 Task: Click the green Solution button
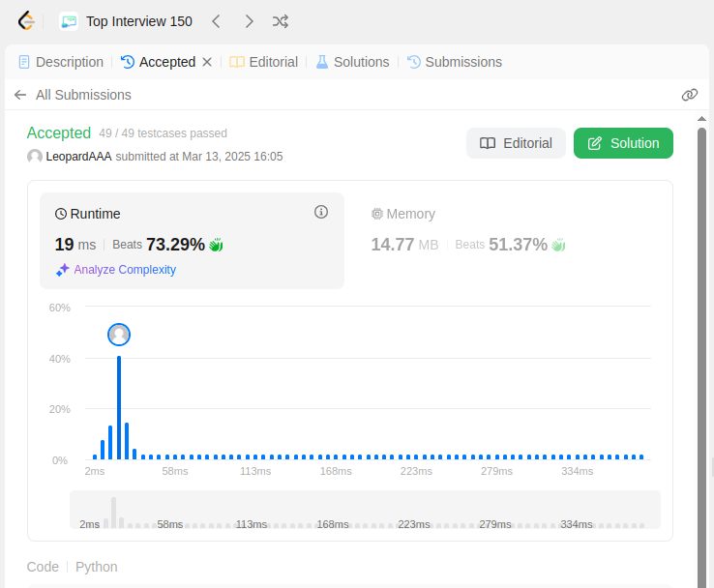click(623, 143)
